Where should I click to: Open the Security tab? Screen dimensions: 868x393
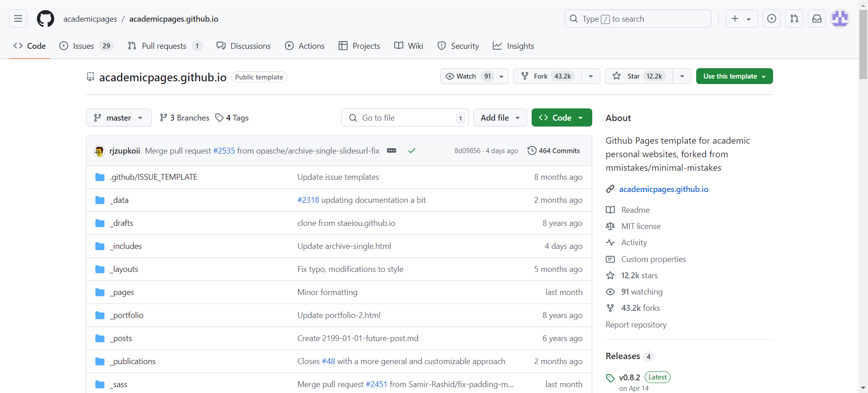click(458, 46)
